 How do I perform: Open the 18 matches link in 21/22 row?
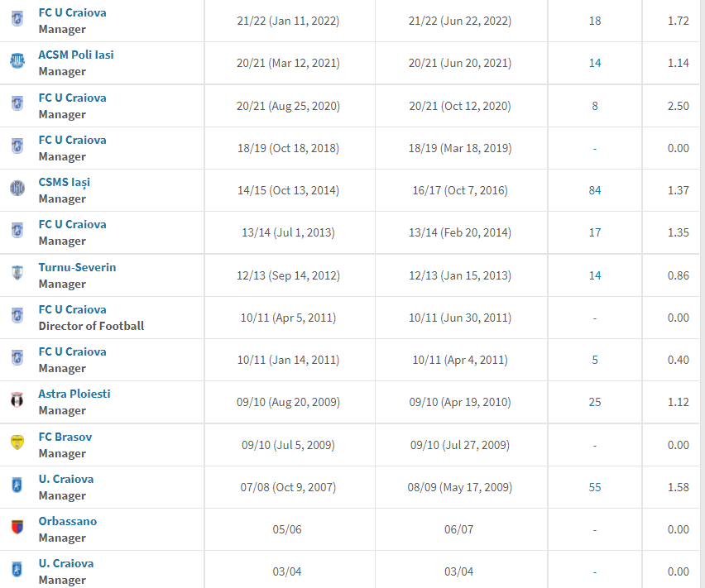595,22
